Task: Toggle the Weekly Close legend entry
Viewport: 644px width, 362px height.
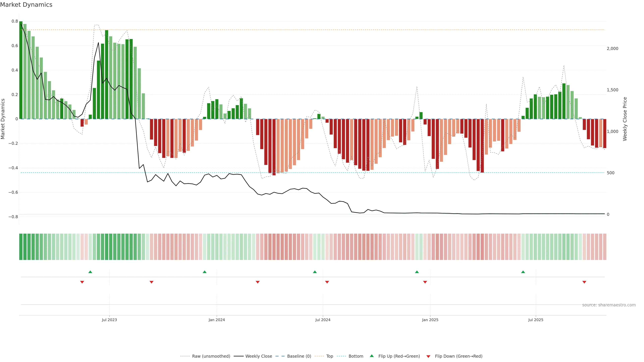Action: point(258,356)
